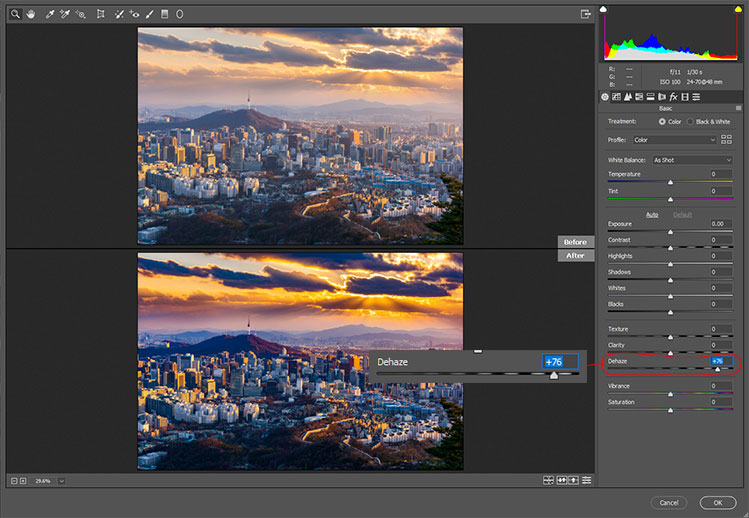Focus the Tint value field

pos(720,191)
